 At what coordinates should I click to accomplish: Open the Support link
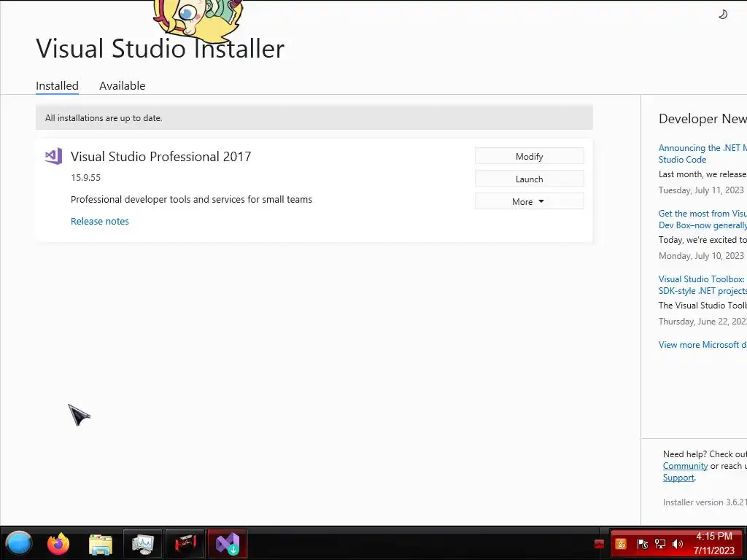[x=678, y=478]
